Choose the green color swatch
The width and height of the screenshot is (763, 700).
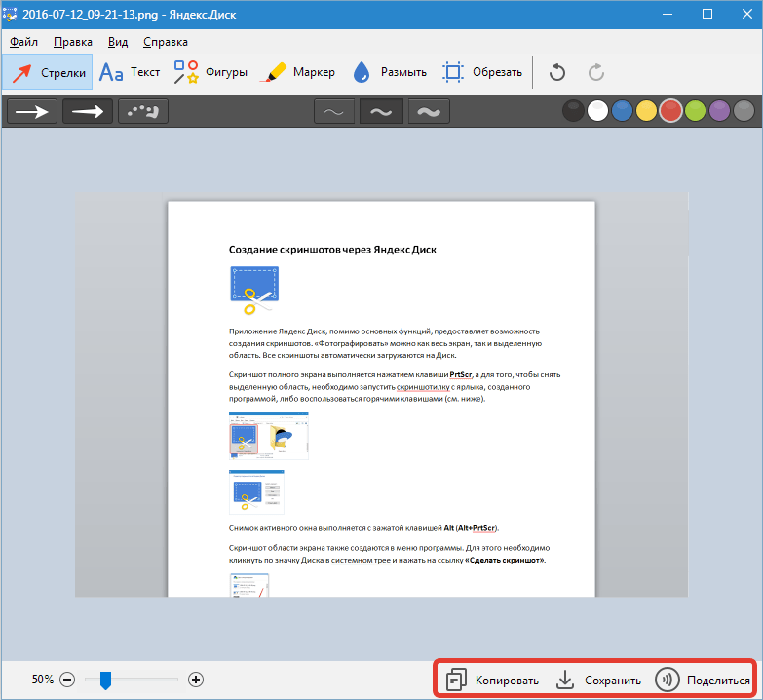tap(695, 111)
